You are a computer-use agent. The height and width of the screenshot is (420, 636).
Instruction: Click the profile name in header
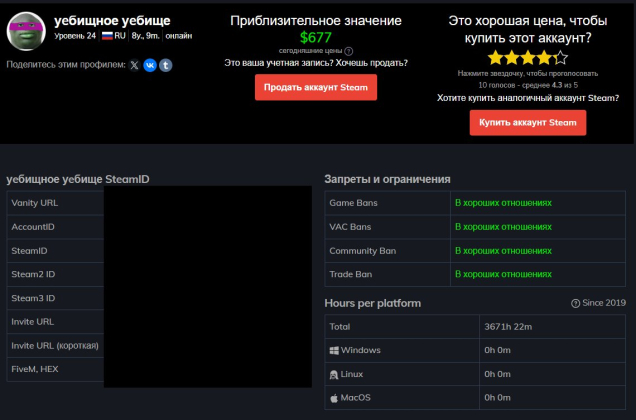112,20
